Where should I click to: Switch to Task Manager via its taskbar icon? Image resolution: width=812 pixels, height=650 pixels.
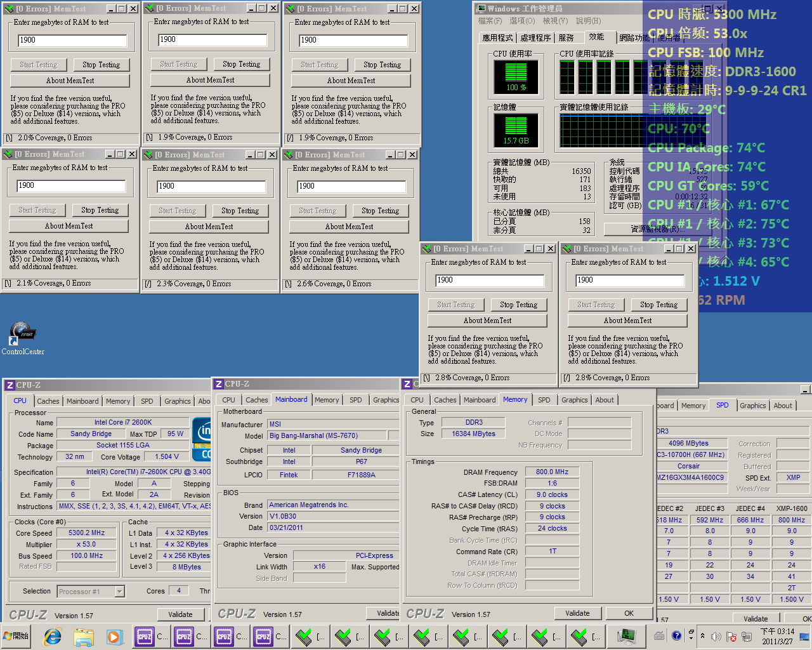[x=626, y=636]
